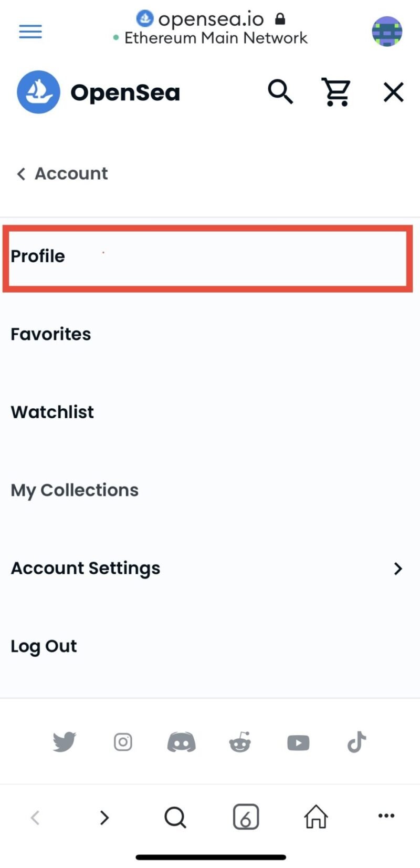The width and height of the screenshot is (420, 868).
Task: Expand Account Settings submenu
Action: click(210, 568)
